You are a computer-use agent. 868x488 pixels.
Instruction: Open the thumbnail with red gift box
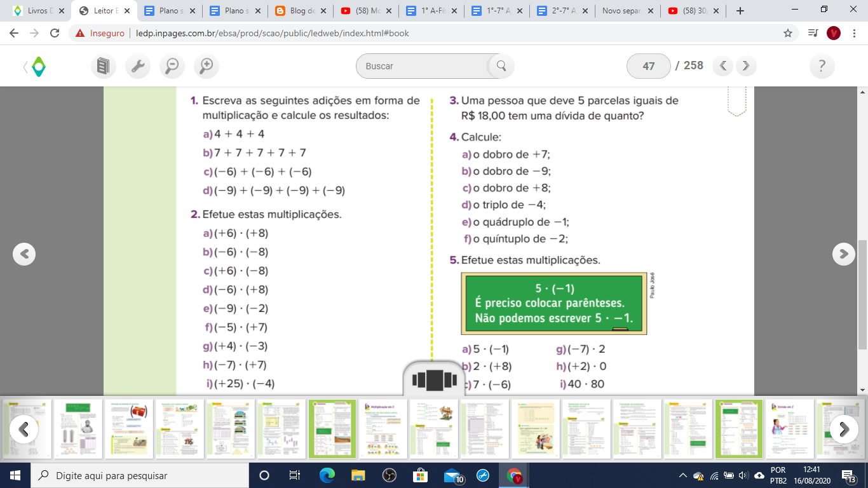click(128, 429)
